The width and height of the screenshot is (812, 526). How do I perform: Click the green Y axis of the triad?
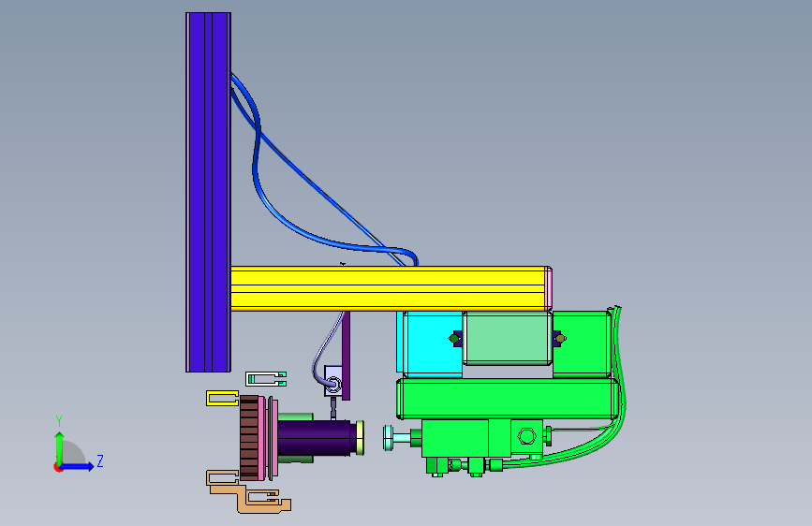tap(60, 447)
